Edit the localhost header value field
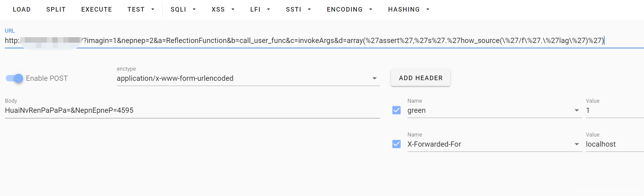Viewport: 644px width, 196px height. click(x=615, y=144)
